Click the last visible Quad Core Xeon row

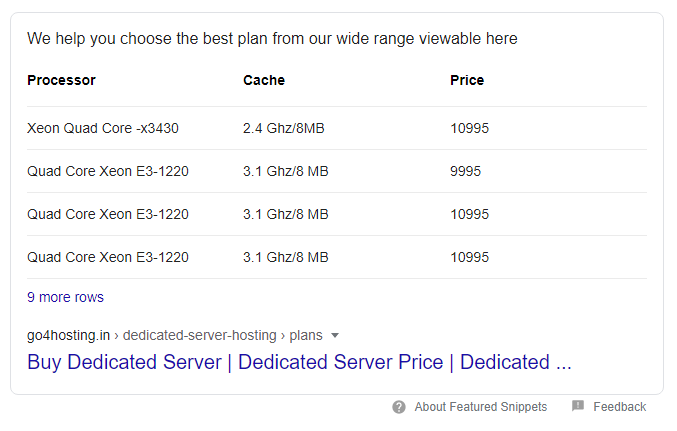click(x=337, y=257)
